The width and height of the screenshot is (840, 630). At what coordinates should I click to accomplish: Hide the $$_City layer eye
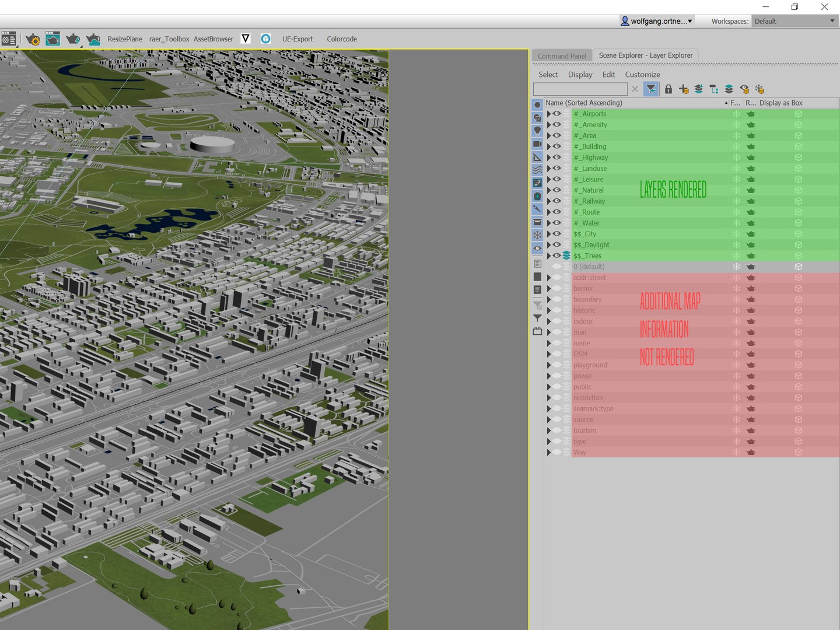(x=557, y=234)
